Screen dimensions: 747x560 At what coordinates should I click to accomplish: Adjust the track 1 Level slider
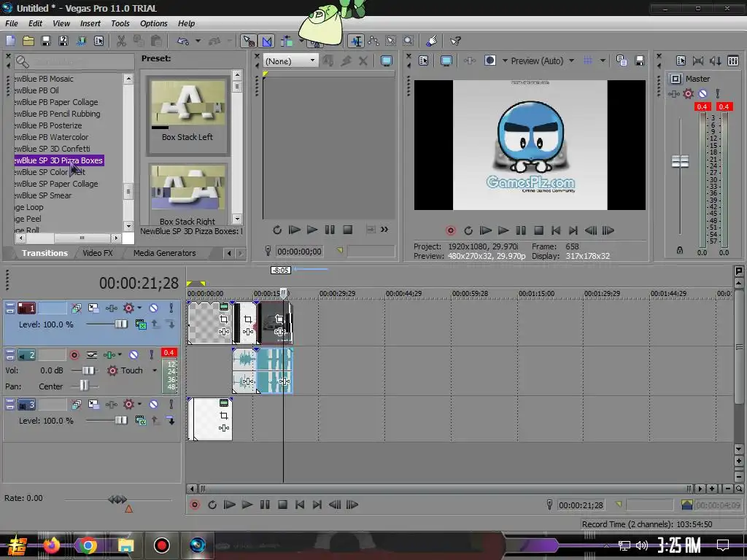click(121, 324)
